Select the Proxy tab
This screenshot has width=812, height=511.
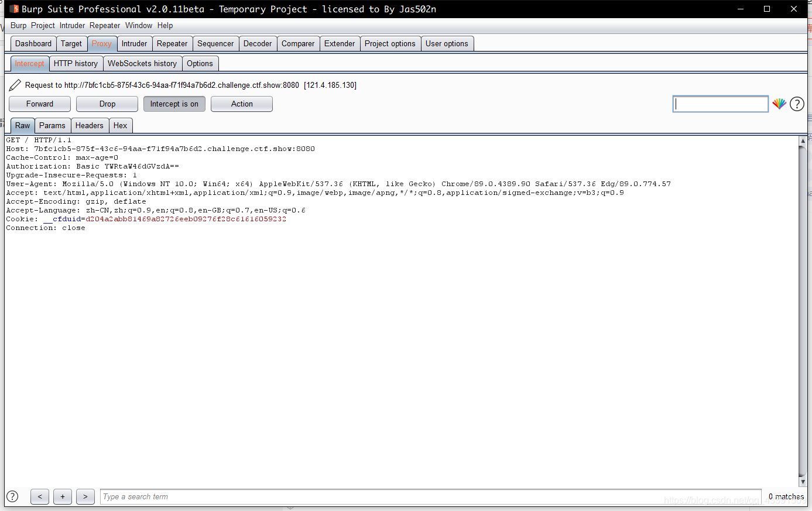pos(102,43)
